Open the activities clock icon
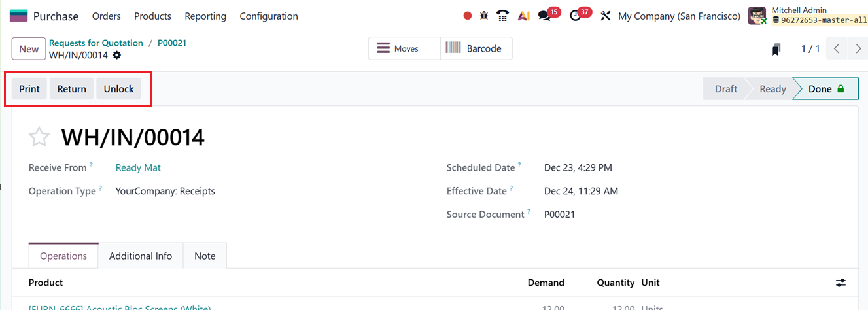868x310 pixels. (576, 16)
